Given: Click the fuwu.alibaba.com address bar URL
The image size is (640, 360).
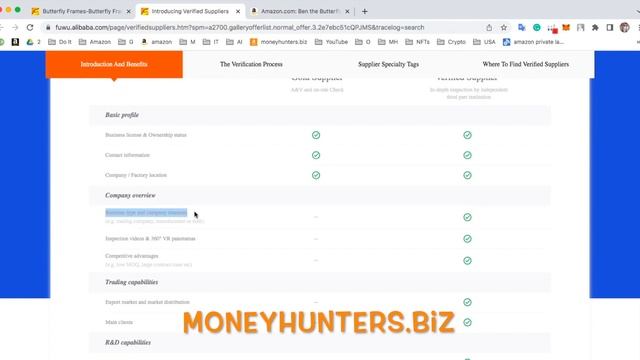Looking at the screenshot, I should [240, 27].
